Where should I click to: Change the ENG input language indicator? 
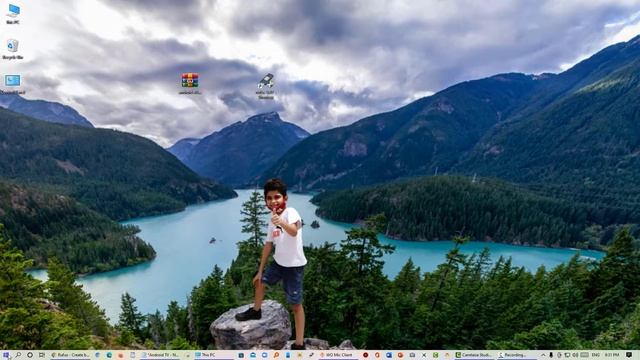[596, 355]
